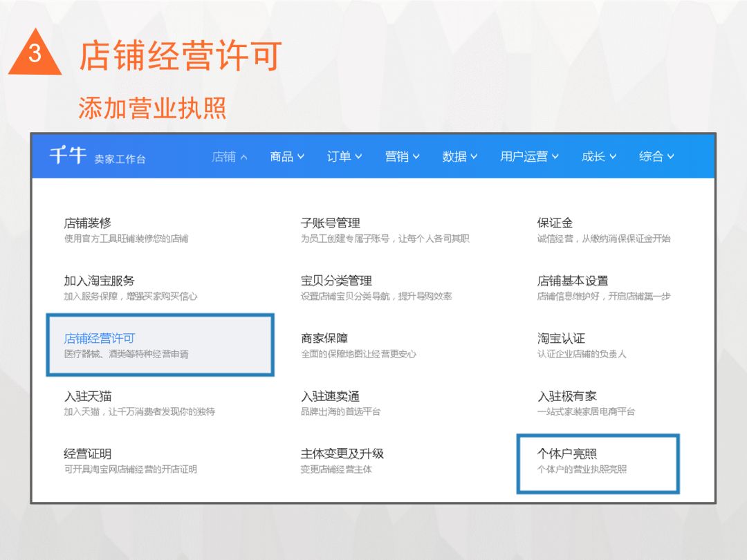747x560 pixels.
Task: Open the 店铺 menu label
Action: tap(224, 156)
